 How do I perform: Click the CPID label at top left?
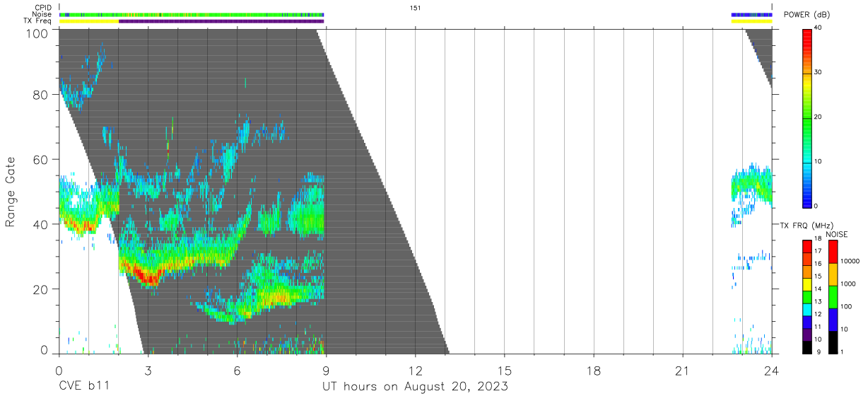(x=43, y=7)
